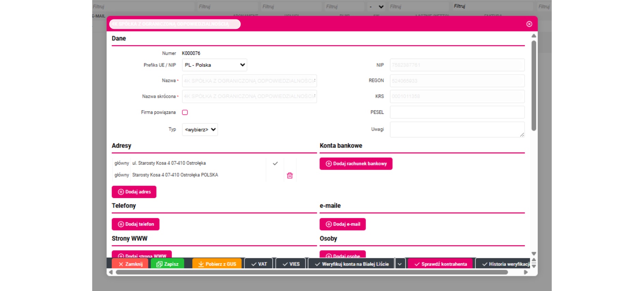Screen dimensions: 644x291
Task: Click the horizontal scroll right arrow
Action: [x=526, y=272]
